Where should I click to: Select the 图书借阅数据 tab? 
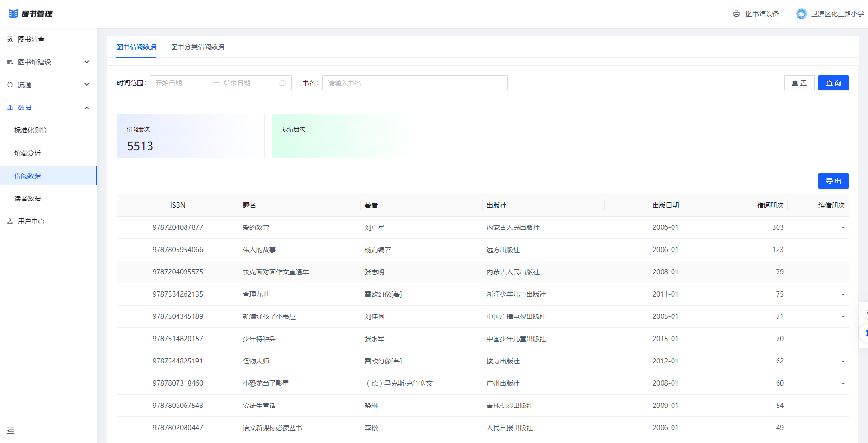tap(136, 47)
